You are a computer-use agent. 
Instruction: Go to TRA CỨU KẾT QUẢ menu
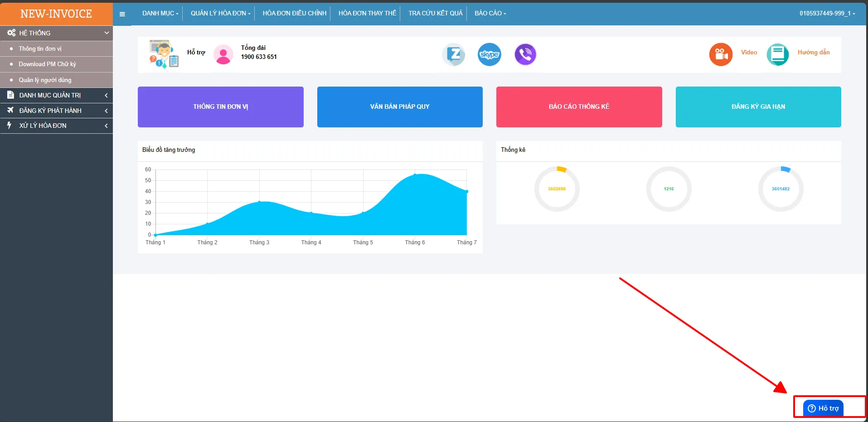(x=435, y=13)
